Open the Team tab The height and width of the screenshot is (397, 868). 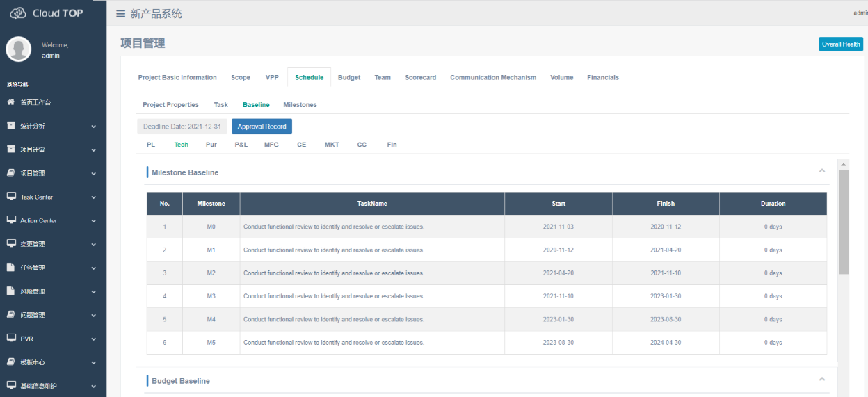pos(383,77)
